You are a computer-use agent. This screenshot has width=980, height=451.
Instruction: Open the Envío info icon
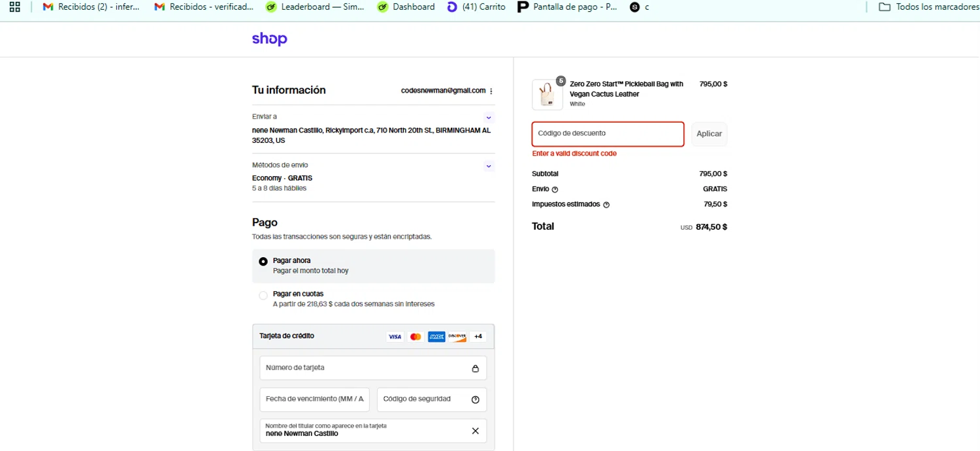click(x=555, y=190)
